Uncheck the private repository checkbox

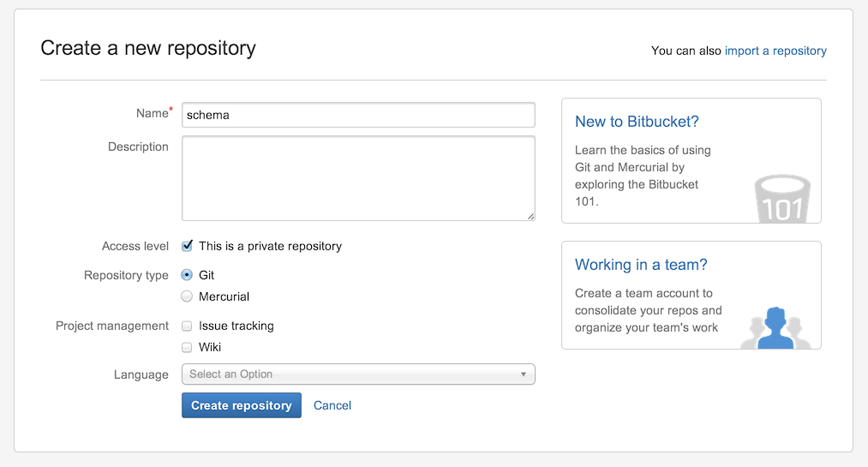(187, 246)
